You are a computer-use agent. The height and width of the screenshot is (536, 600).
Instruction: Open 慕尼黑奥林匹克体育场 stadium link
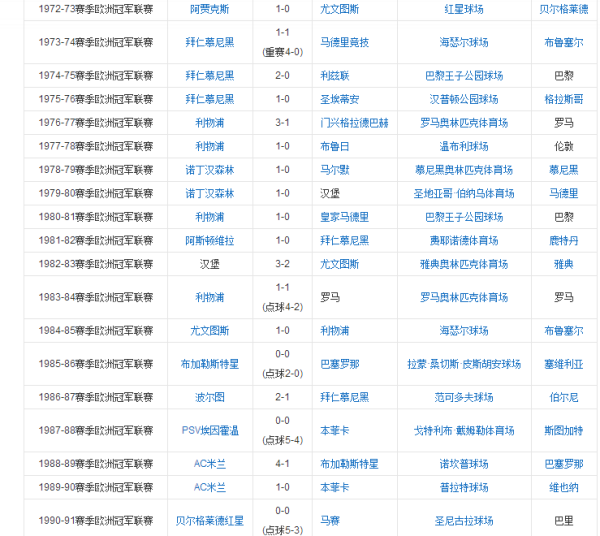coord(464,170)
